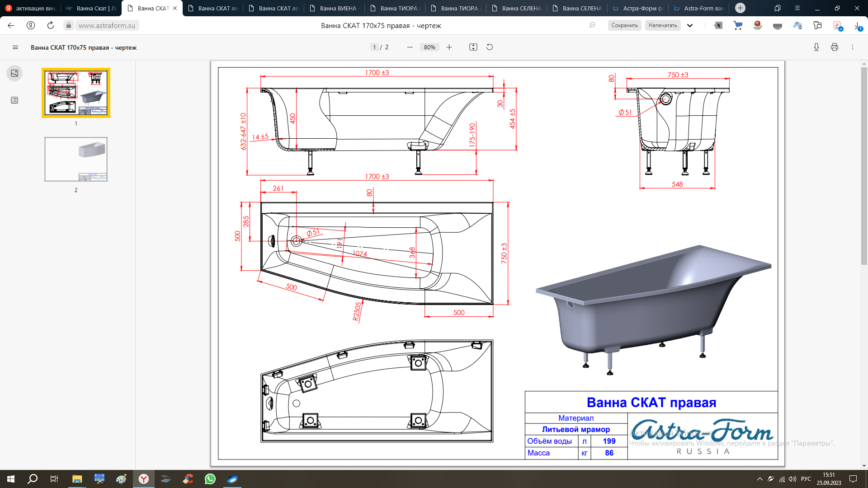
Task: Click the Напечатать button
Action: pos(662,26)
